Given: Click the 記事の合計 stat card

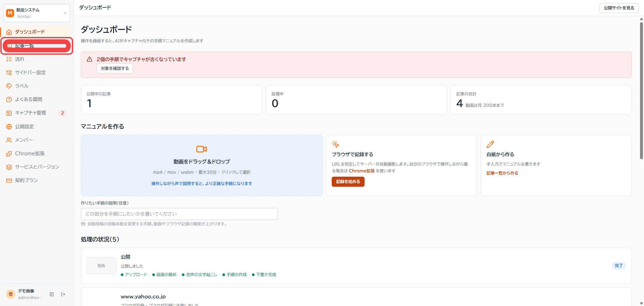Looking at the screenshot, I should coord(541,100).
